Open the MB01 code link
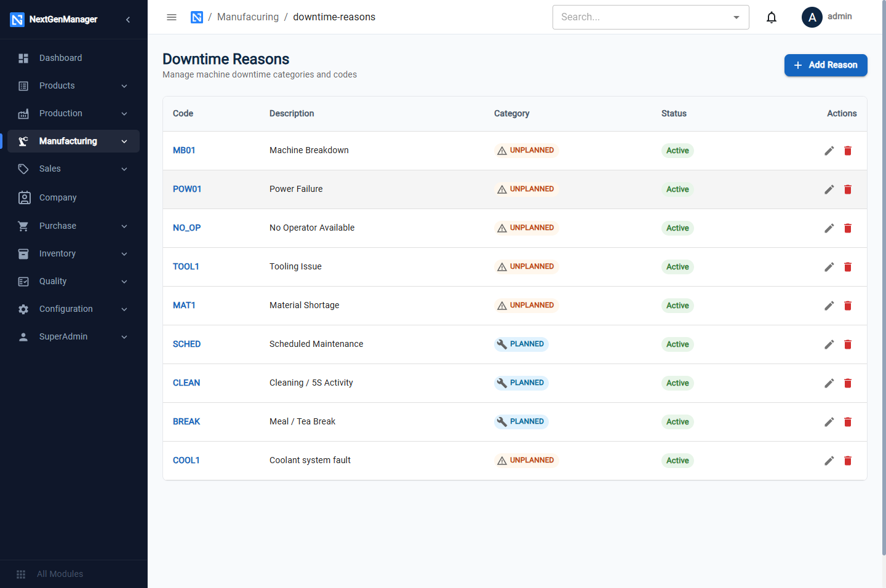The image size is (886, 588). [184, 150]
